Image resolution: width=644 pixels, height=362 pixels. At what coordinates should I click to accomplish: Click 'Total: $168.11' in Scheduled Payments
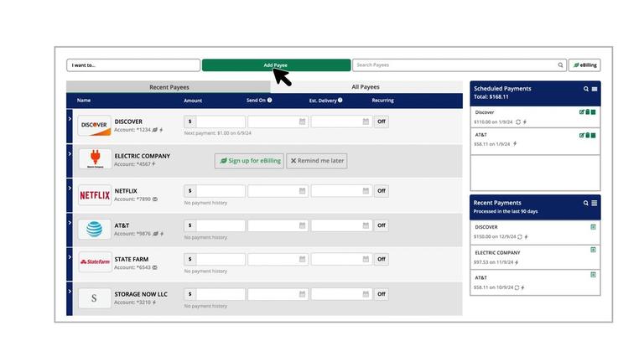point(491,97)
